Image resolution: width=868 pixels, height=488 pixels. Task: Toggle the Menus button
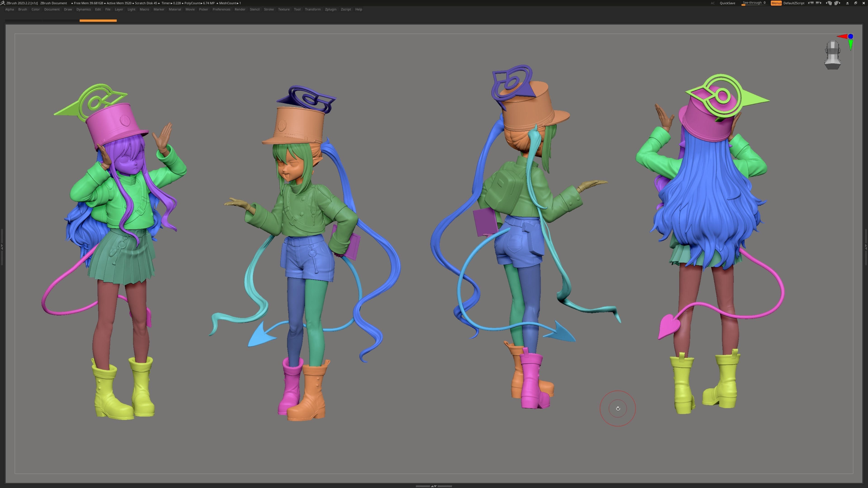pos(776,3)
